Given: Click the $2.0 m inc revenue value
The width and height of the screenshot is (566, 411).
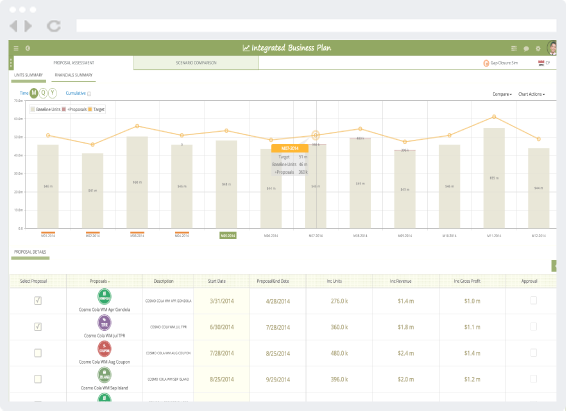Looking at the screenshot, I should pyautogui.click(x=406, y=380).
